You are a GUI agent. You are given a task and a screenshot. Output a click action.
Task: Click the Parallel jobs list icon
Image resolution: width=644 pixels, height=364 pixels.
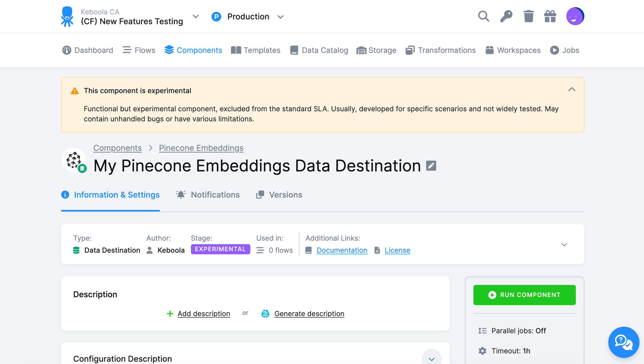(x=482, y=331)
